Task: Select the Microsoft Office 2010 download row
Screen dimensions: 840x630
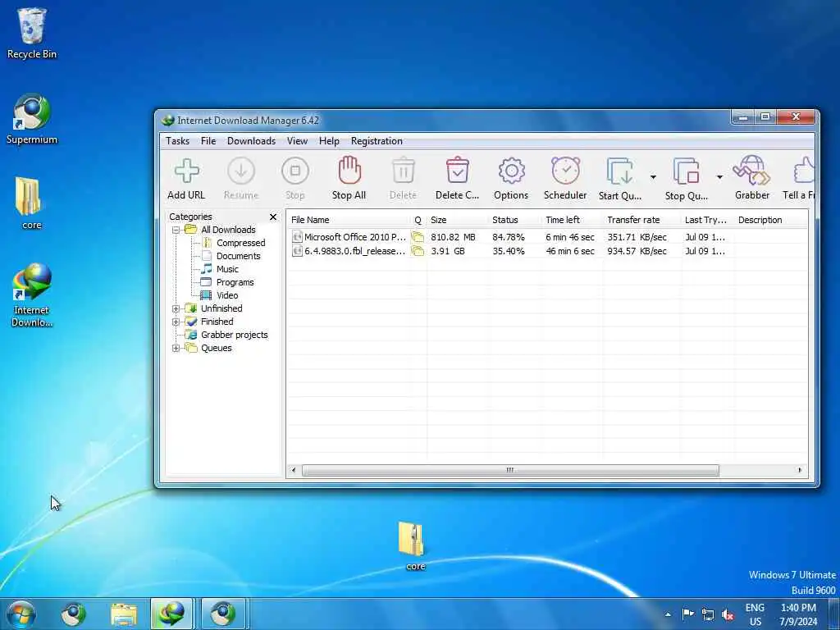Action: pos(546,237)
